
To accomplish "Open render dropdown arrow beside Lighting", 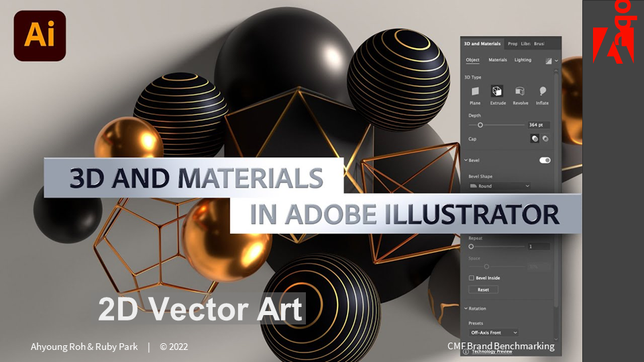I will (556, 61).
